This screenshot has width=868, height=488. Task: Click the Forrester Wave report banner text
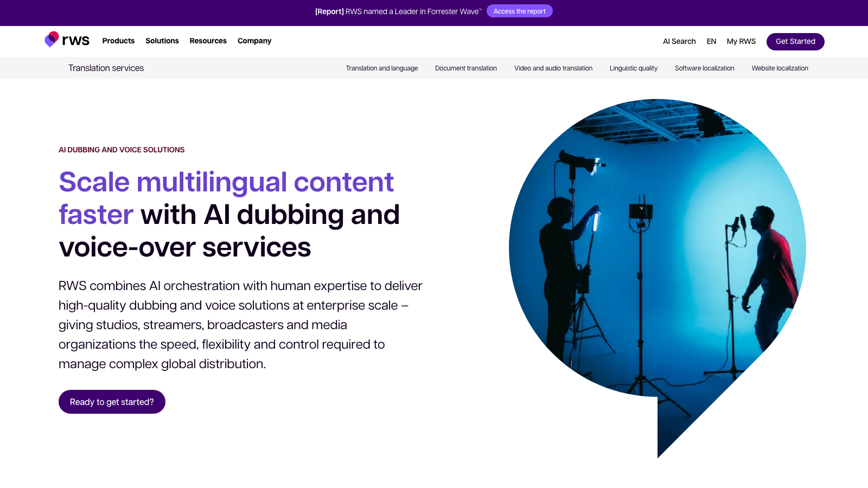pos(398,11)
